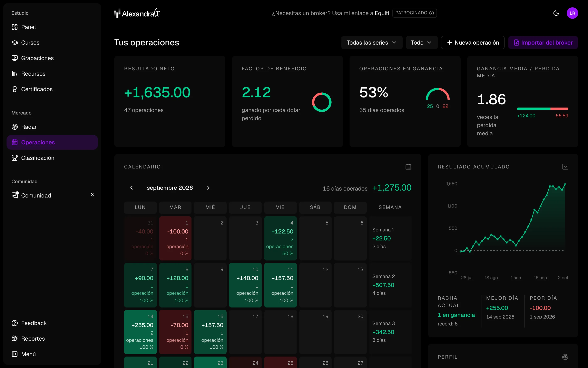The height and width of the screenshot is (368, 588).
Task: Open Grabaciones section
Action: (x=52, y=58)
